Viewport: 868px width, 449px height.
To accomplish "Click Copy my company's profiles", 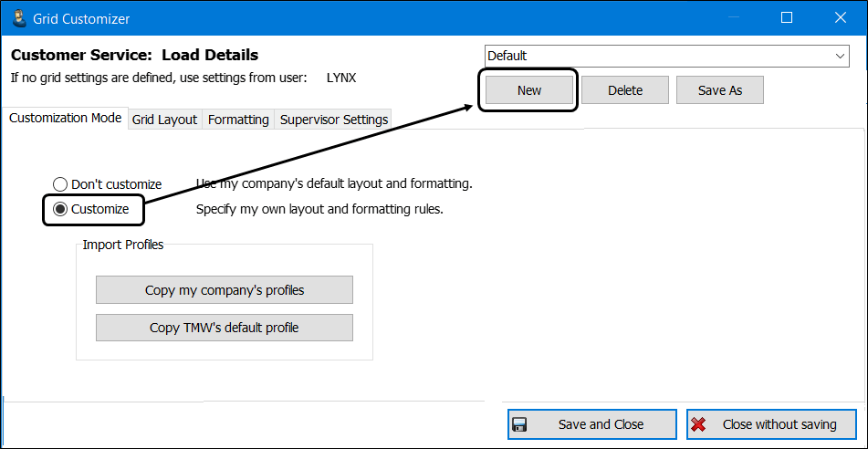I will 225,290.
